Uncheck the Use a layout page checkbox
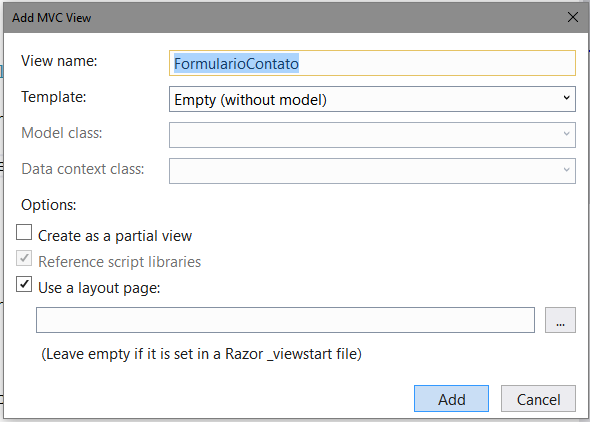The height and width of the screenshot is (422, 591). (x=24, y=284)
